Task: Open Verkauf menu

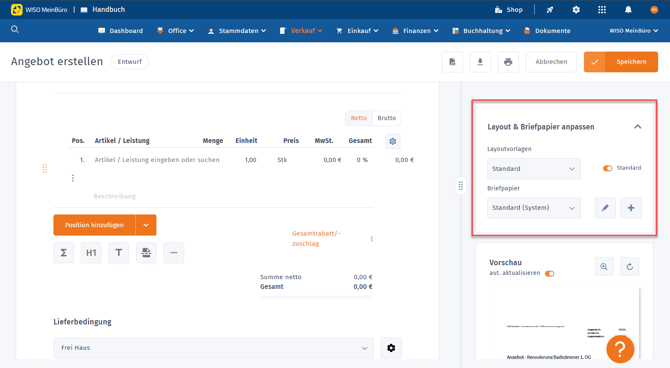Action: click(301, 31)
